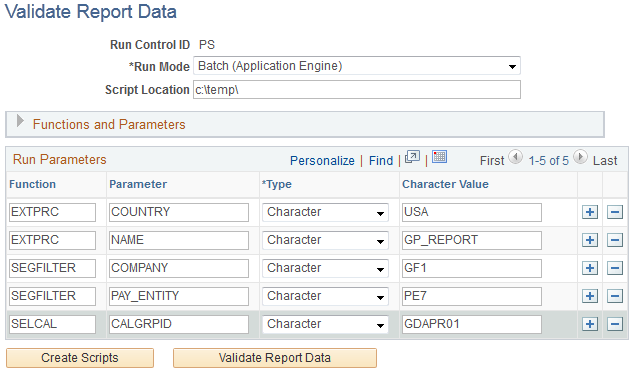Go to Last rows link
The width and height of the screenshot is (632, 371).
[605, 161]
